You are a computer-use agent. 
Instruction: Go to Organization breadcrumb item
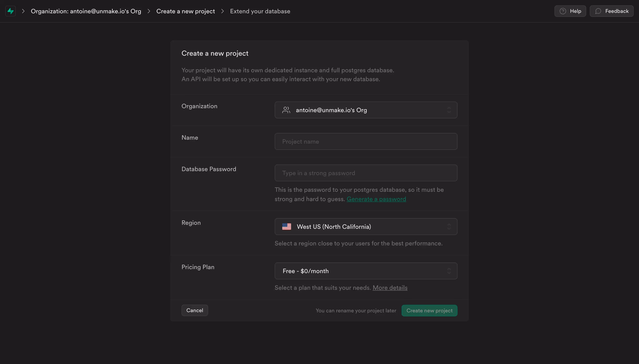86,11
